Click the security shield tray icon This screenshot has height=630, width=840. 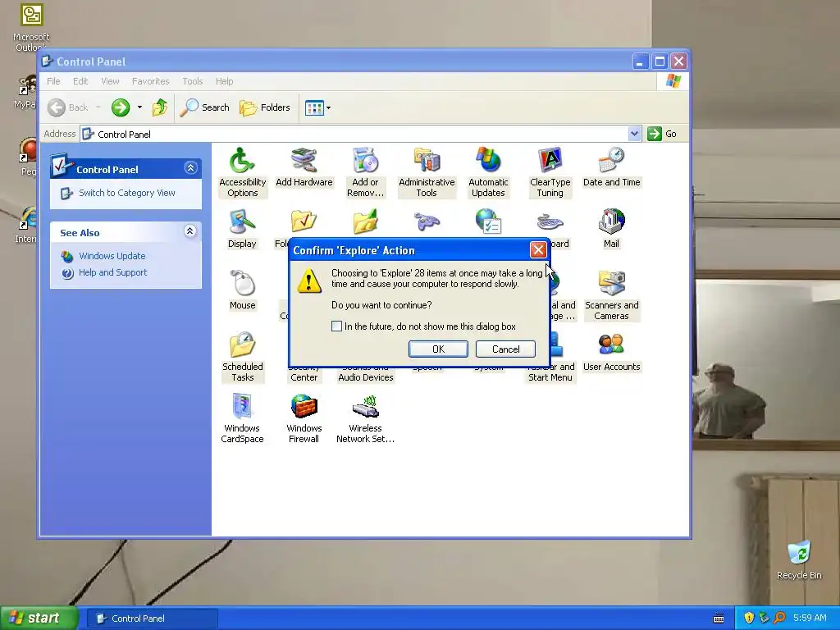click(x=749, y=618)
